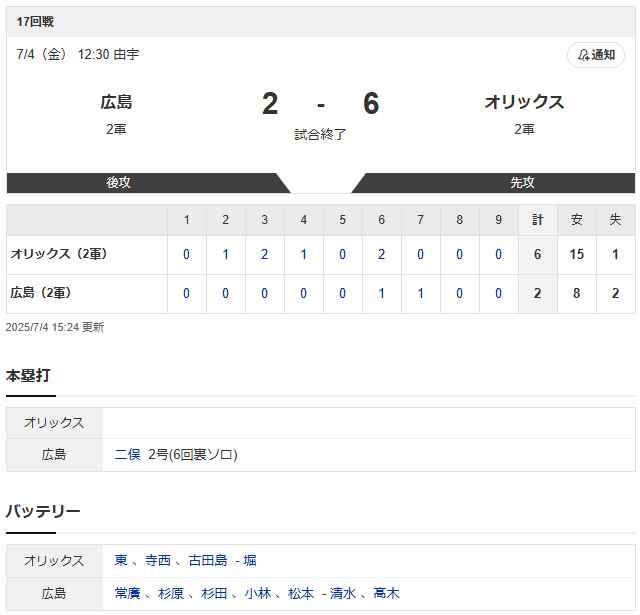Open Hiroshima 1st inning score 0

coord(186,293)
